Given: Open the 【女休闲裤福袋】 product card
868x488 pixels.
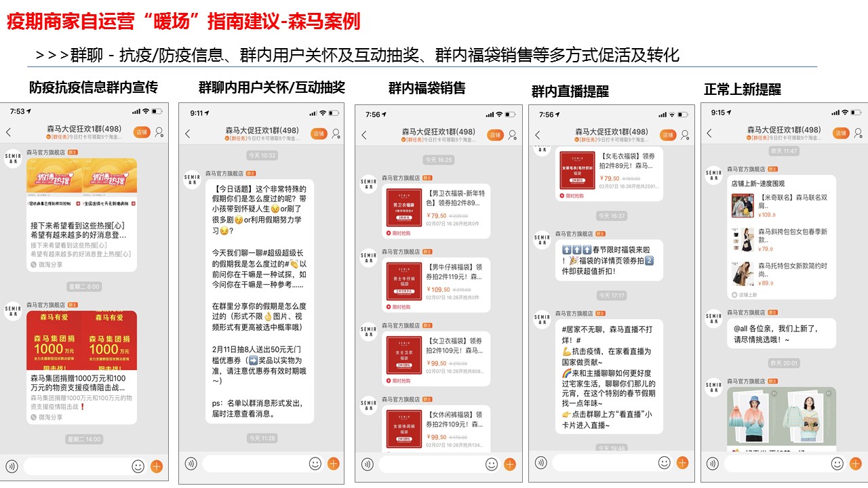Looking at the screenshot, I should [x=435, y=428].
